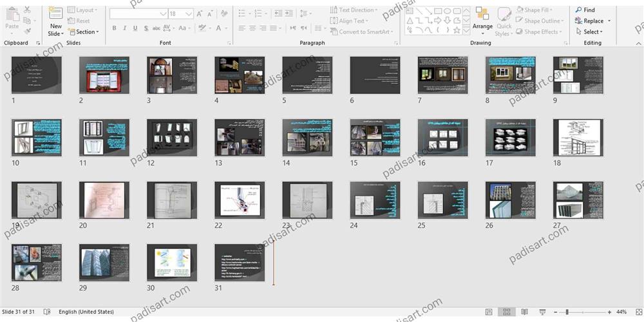The image size is (644, 322).
Task: Click English (United States) language button
Action: click(x=86, y=312)
